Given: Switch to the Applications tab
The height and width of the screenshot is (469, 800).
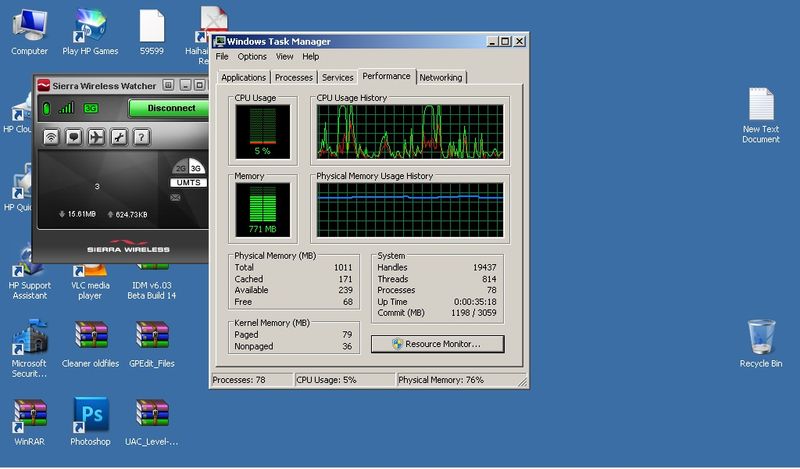Looking at the screenshot, I should [243, 78].
